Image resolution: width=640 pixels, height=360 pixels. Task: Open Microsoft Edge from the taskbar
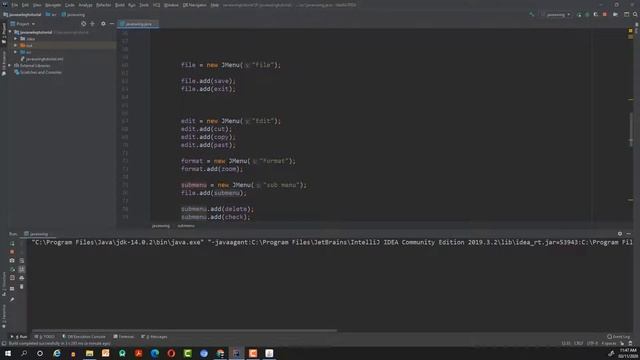[x=155, y=353]
